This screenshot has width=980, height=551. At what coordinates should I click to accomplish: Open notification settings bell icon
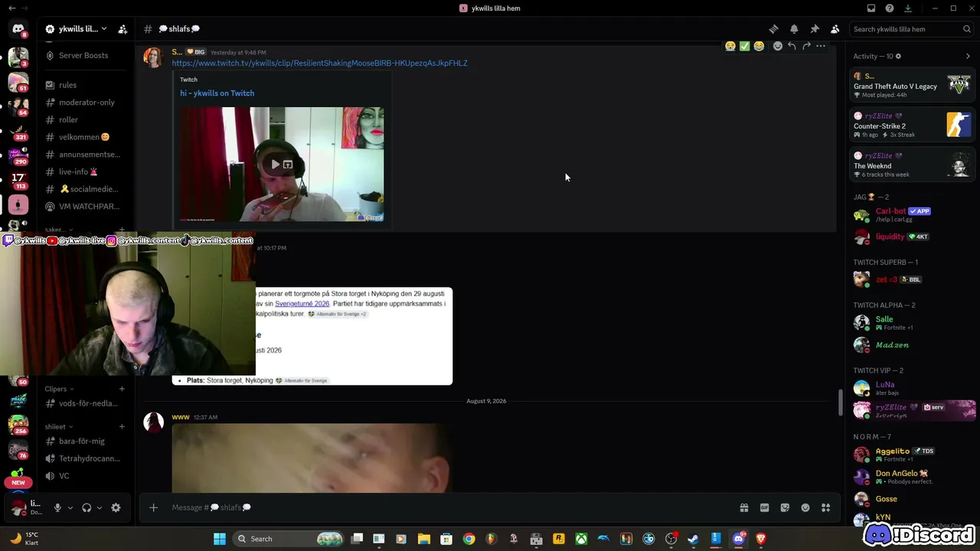794,29
